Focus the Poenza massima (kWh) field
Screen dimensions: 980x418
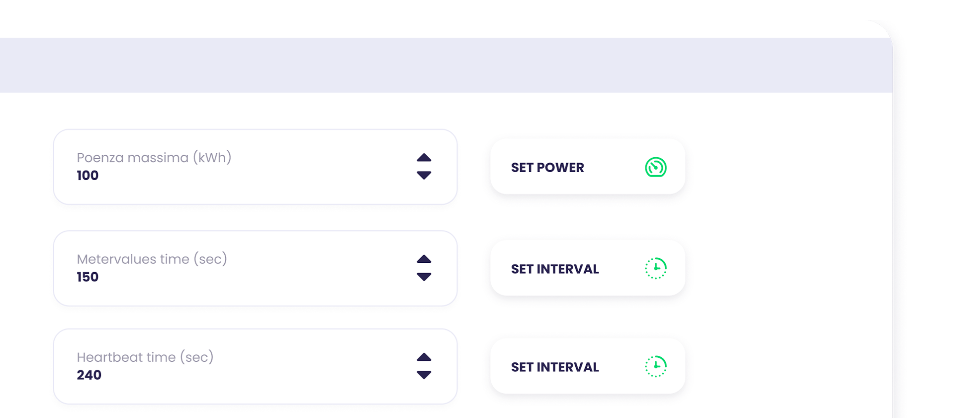click(x=255, y=167)
